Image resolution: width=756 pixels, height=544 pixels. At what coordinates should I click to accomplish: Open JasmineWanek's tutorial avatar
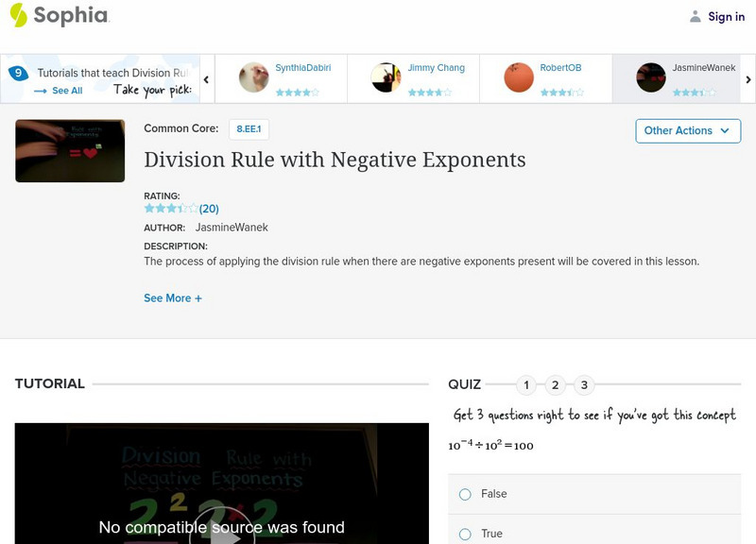coord(650,77)
